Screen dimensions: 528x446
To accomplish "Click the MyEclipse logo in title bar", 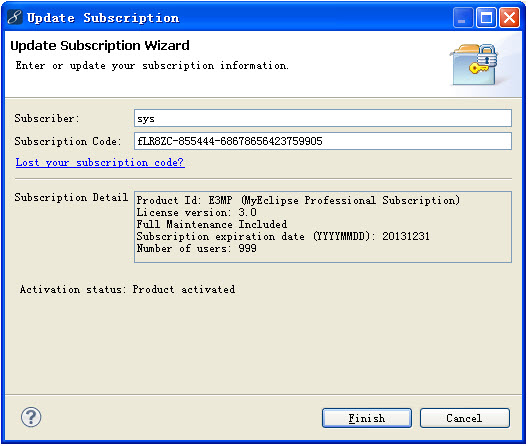I will point(14,17).
